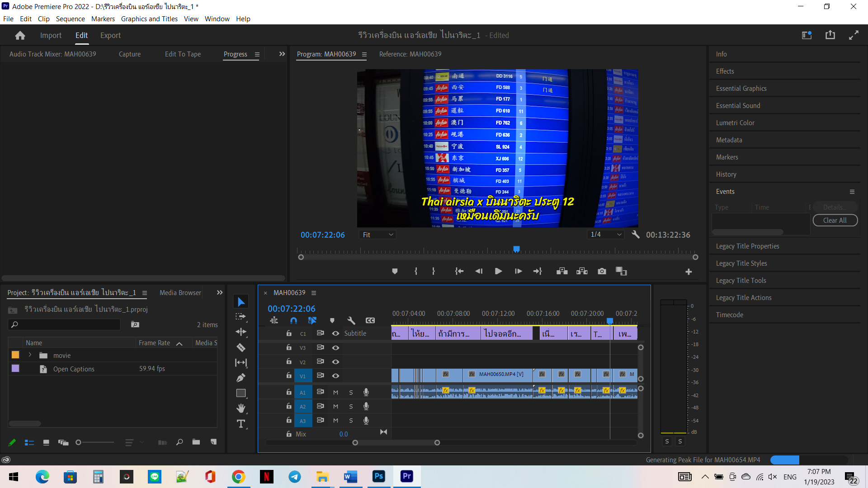Open Graphics and Titles menu
The width and height of the screenshot is (868, 488).
pos(149,19)
